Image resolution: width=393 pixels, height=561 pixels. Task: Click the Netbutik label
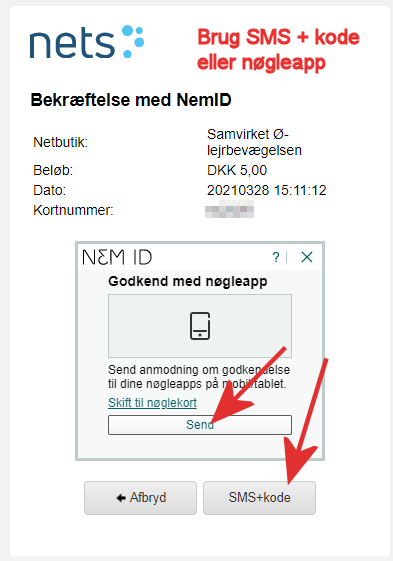[x=60, y=142]
